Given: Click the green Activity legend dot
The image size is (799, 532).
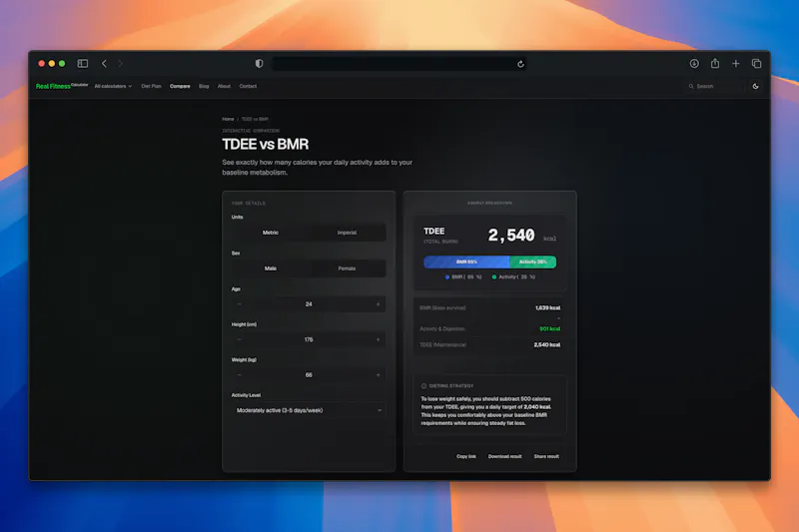Looking at the screenshot, I should 493,277.
